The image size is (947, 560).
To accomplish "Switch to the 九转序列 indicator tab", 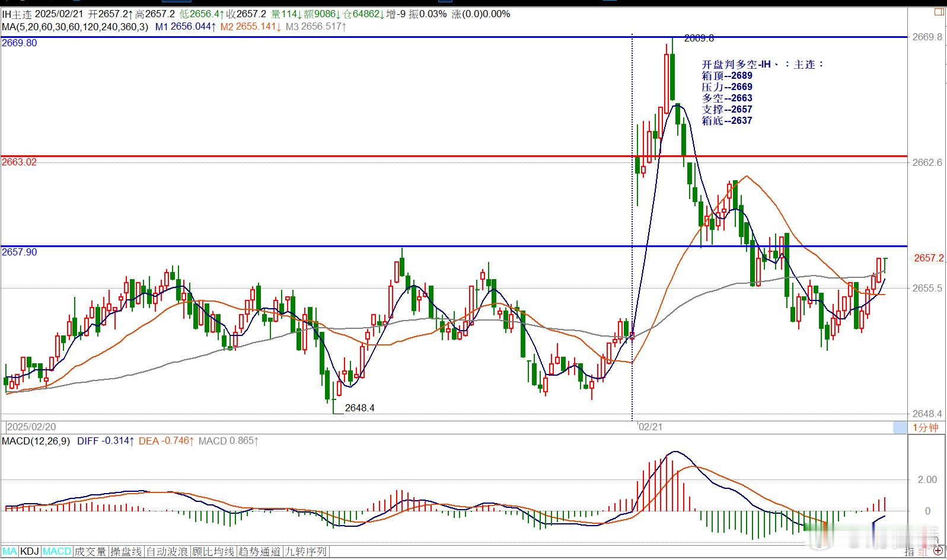I will [x=306, y=552].
